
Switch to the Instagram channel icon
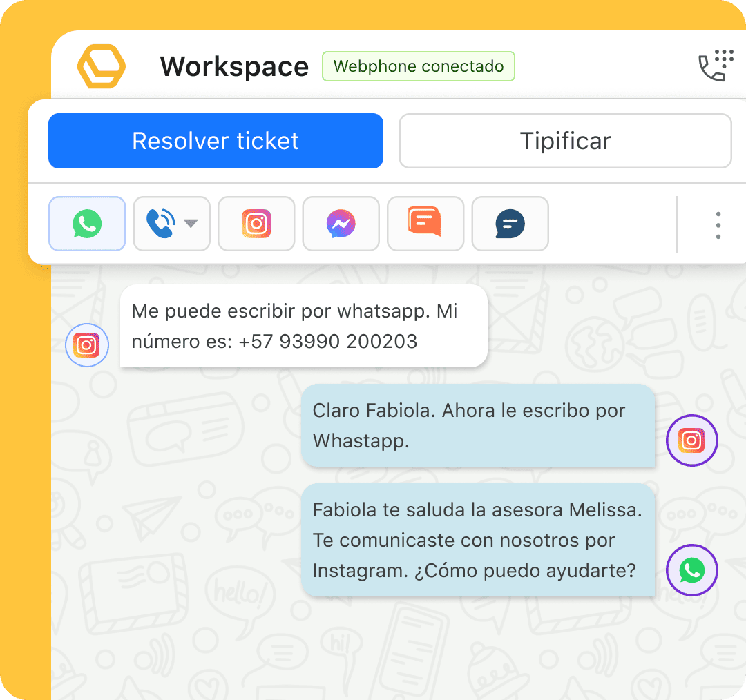click(256, 224)
